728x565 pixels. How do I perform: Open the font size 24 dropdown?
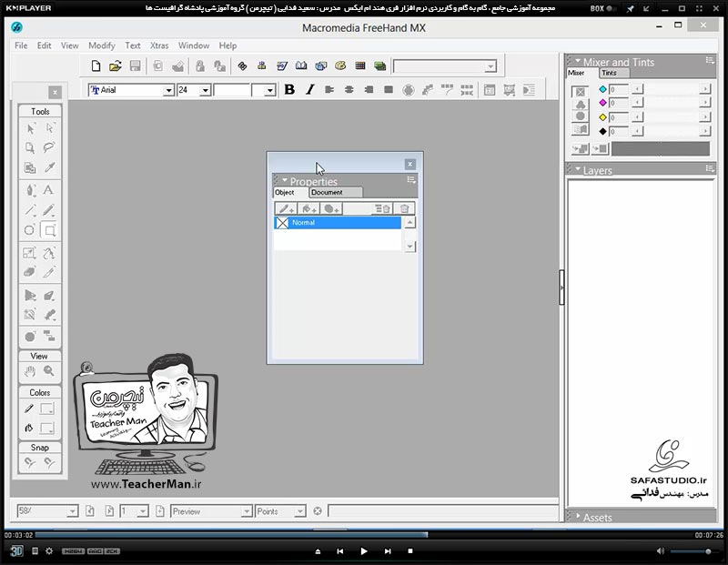(206, 90)
